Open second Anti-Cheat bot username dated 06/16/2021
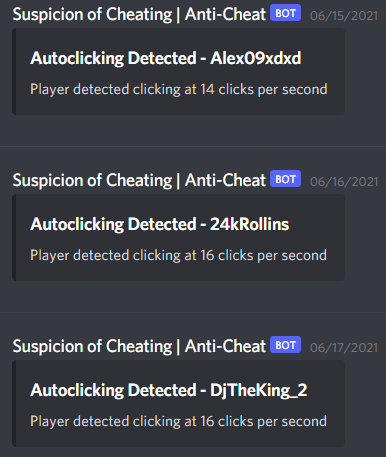This screenshot has width=386, height=457. coord(139,180)
